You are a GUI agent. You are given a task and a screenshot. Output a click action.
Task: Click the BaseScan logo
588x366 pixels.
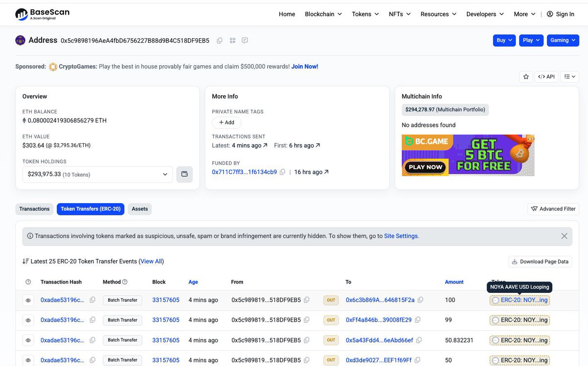[x=42, y=14]
